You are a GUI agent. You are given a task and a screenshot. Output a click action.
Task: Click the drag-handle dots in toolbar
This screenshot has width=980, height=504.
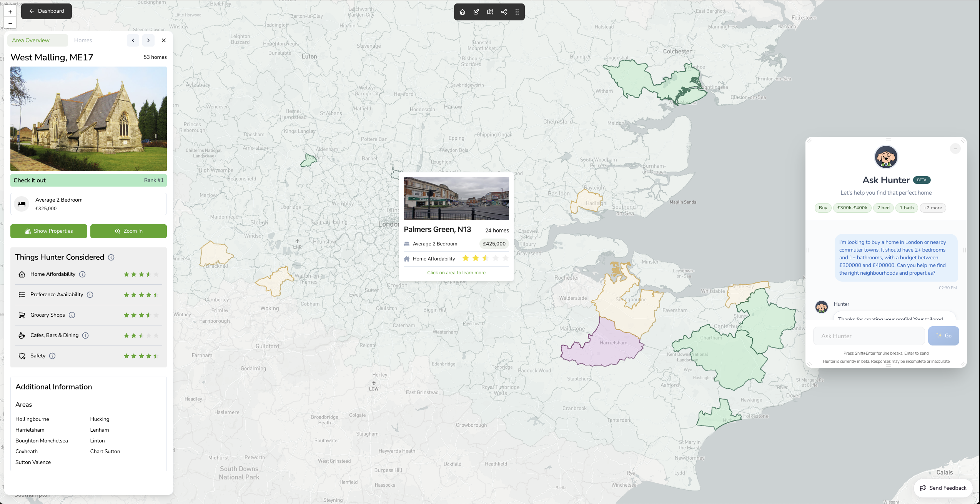tap(517, 12)
